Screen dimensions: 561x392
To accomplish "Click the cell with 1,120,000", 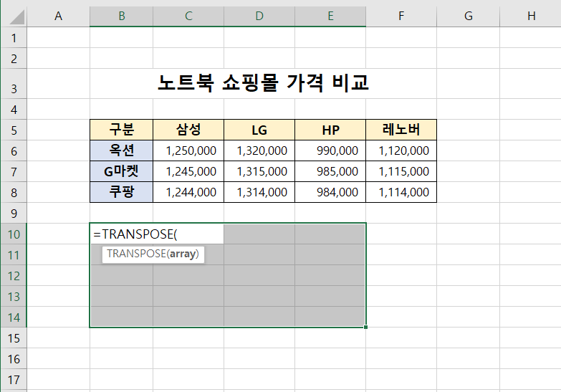I will point(401,150).
